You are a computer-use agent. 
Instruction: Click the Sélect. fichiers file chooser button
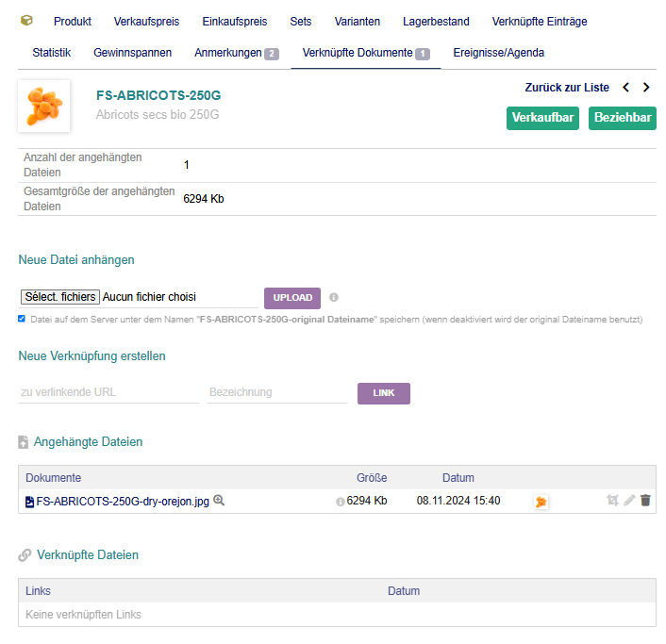pyautogui.click(x=59, y=297)
